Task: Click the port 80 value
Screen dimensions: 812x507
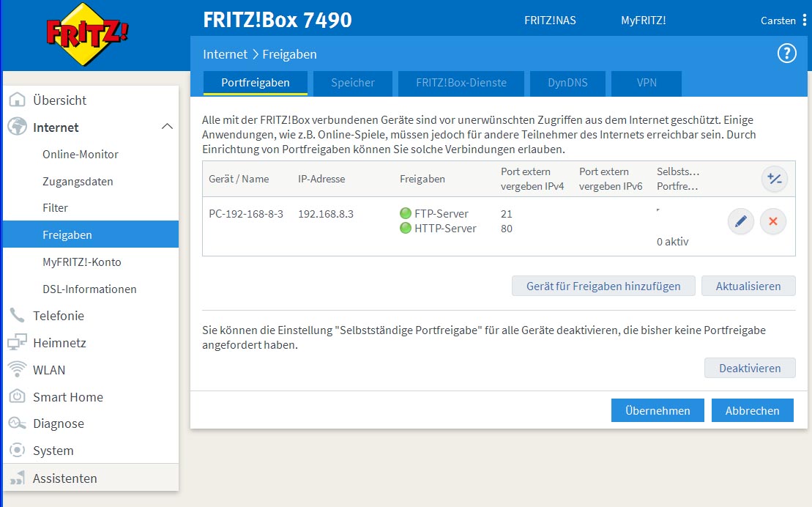Action: 507,228
